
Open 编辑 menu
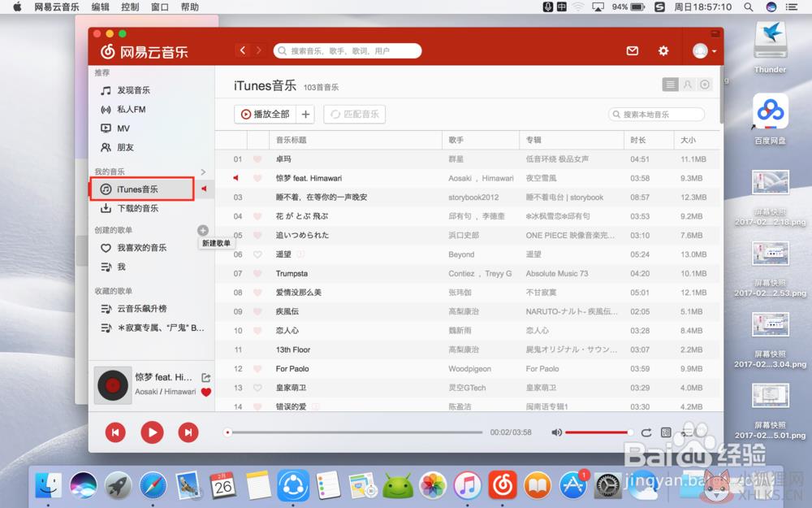[x=100, y=7]
